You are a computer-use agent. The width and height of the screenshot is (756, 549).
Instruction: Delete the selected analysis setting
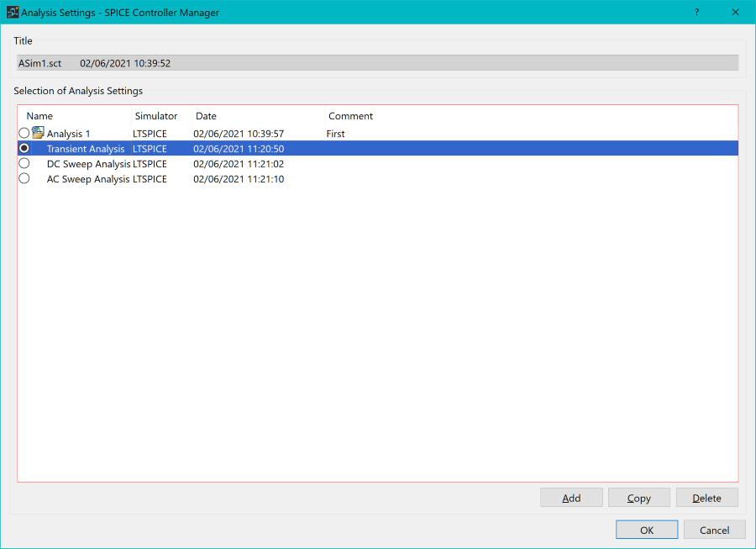point(706,498)
